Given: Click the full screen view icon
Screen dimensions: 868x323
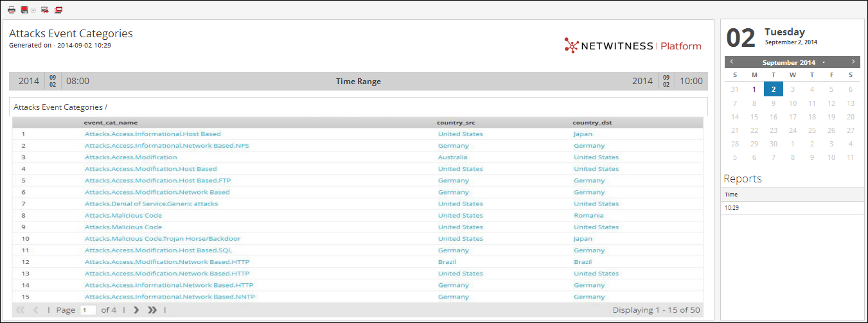Looking at the screenshot, I should click(58, 10).
